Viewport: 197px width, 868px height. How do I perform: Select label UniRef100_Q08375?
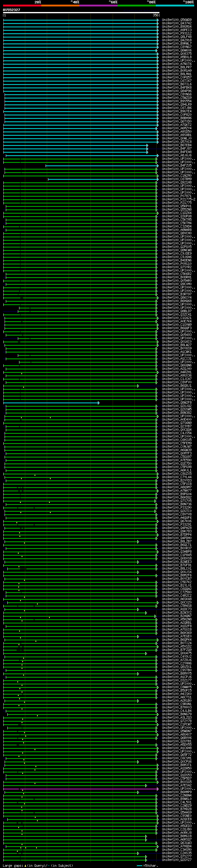tap(176, 54)
